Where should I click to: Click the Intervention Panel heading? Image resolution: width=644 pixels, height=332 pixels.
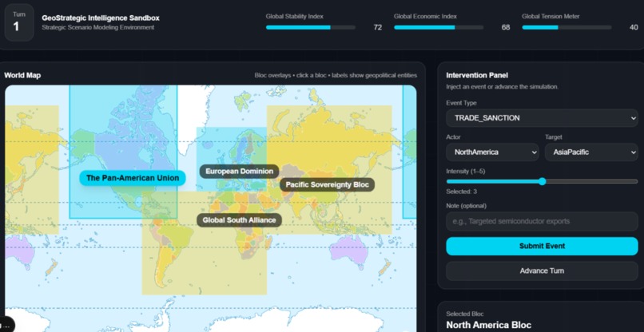click(x=477, y=75)
